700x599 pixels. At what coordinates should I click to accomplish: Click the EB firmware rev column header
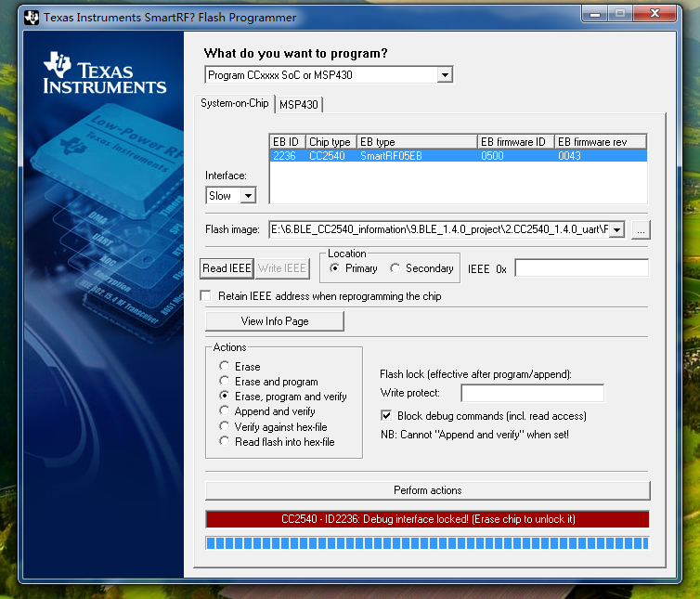click(601, 141)
